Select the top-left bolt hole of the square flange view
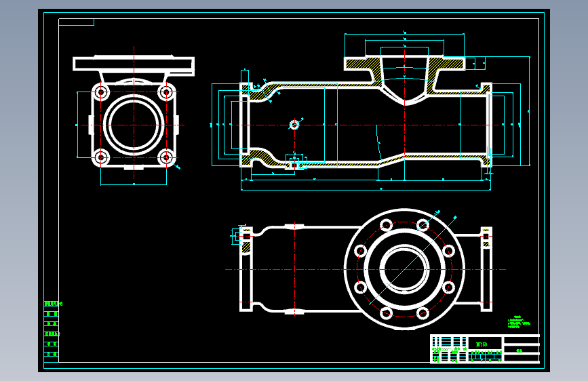 click(x=101, y=92)
